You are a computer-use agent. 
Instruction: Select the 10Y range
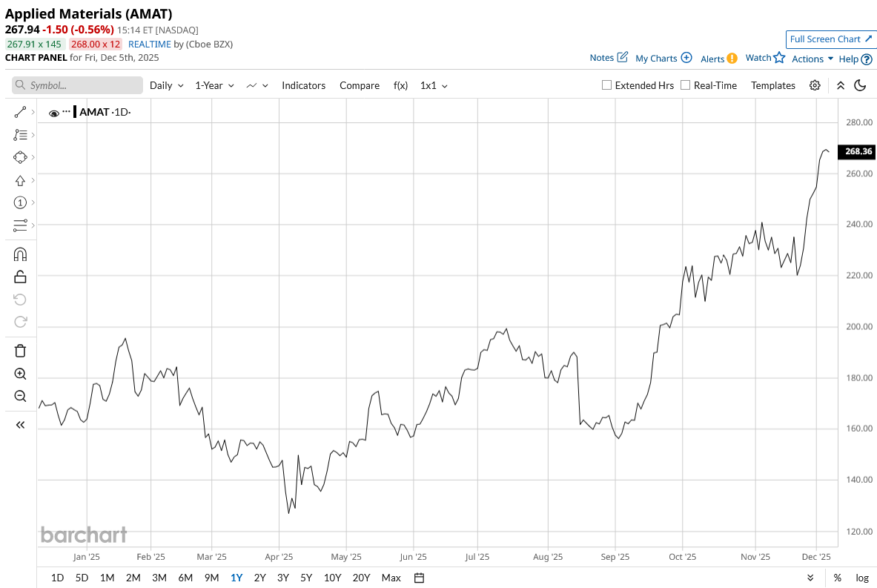[x=332, y=578]
